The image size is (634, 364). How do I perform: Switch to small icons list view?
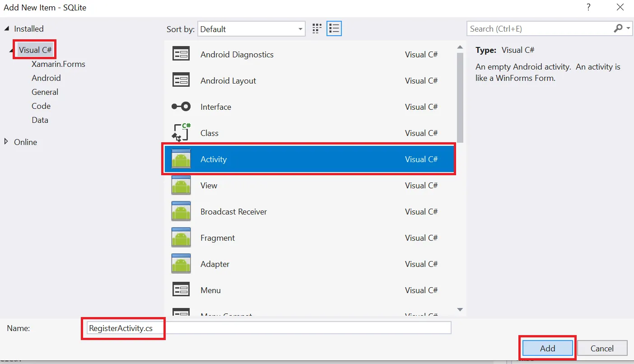(334, 28)
